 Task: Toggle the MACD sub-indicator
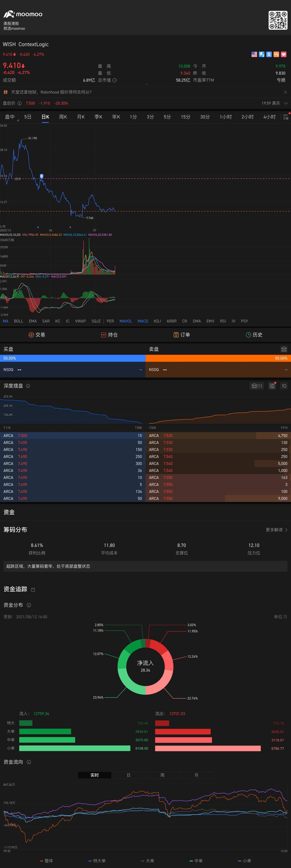143,321
